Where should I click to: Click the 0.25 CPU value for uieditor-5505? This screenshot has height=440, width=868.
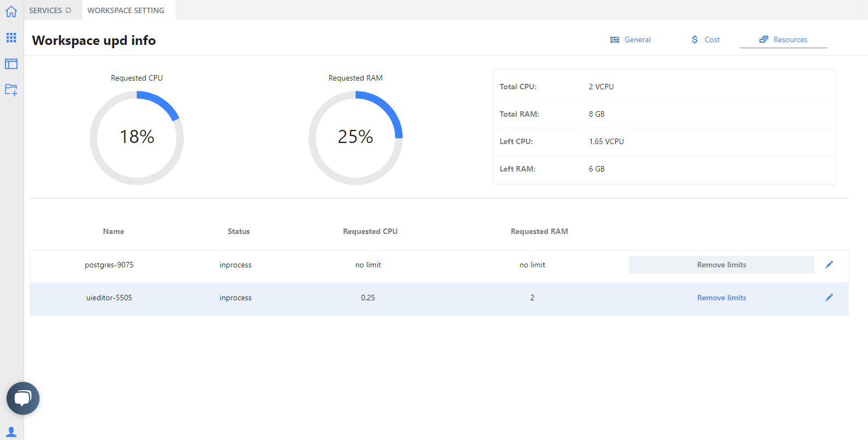(368, 298)
